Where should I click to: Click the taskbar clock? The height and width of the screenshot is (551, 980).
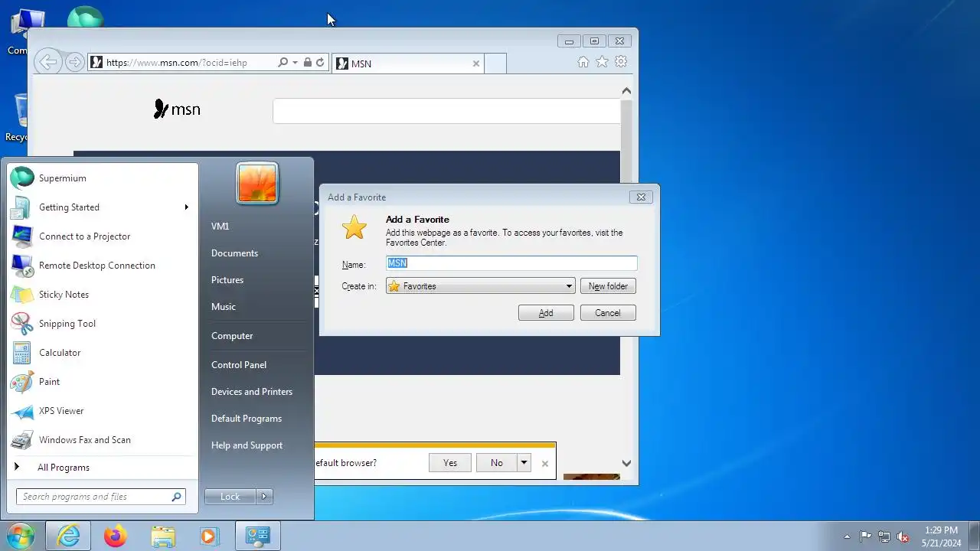[x=941, y=536]
